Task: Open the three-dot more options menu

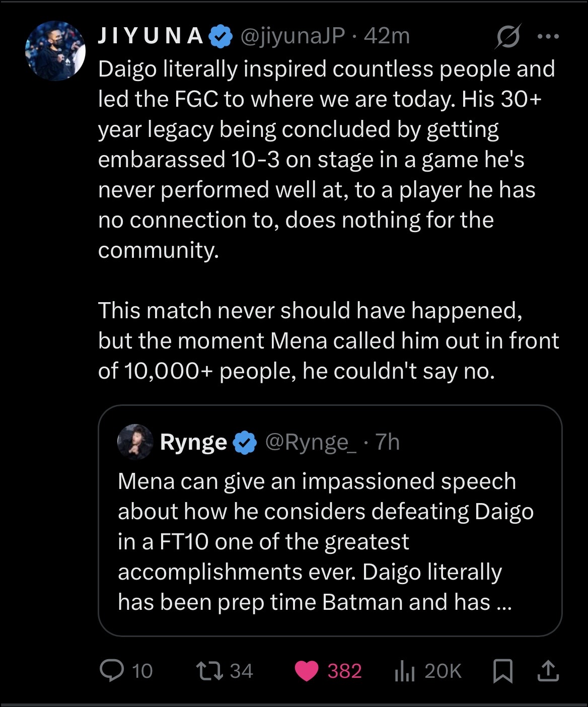Action: click(548, 36)
